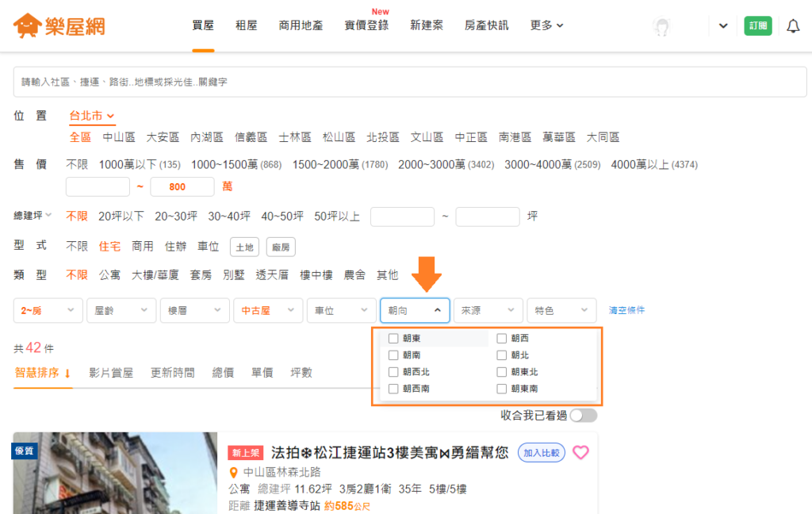Open the 台北市 city dropdown
This screenshot has width=812, height=514.
click(x=92, y=116)
